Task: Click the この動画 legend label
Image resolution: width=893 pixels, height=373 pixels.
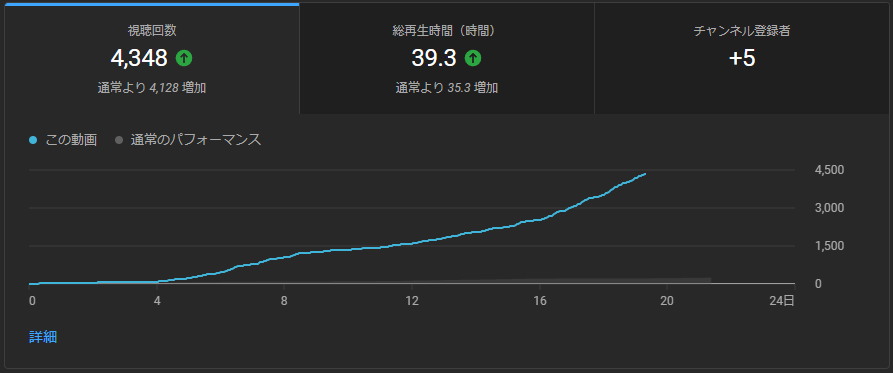Action: 71,140
